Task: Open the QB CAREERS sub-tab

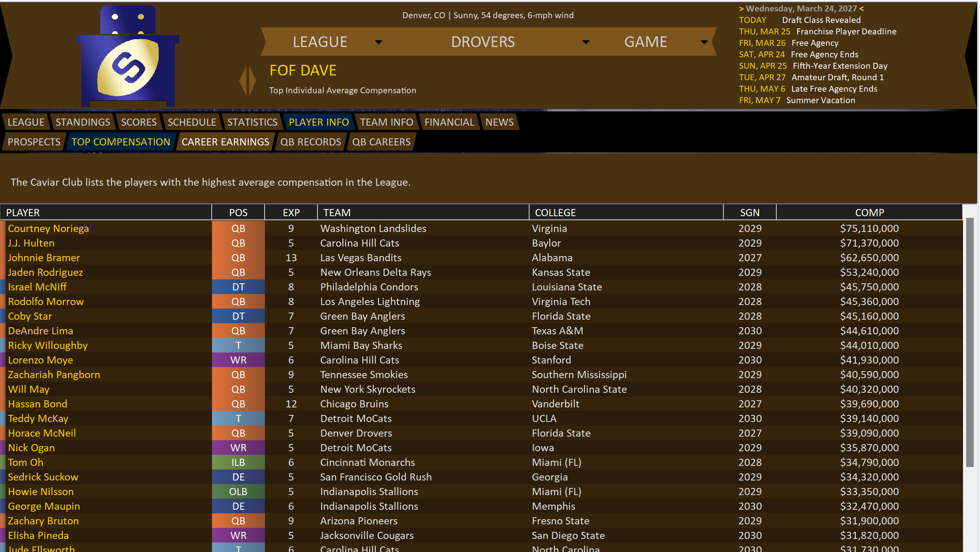Action: click(x=381, y=142)
